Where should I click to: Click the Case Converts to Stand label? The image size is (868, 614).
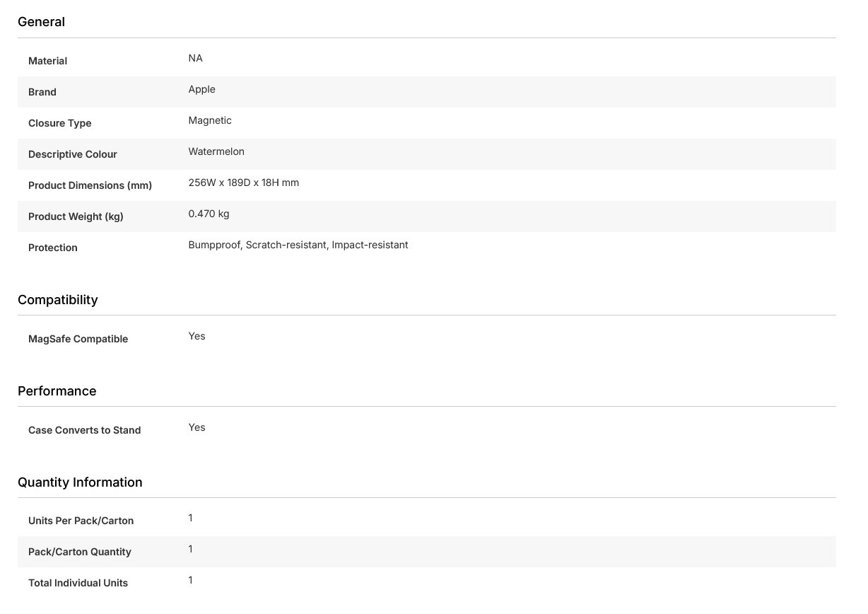click(84, 430)
